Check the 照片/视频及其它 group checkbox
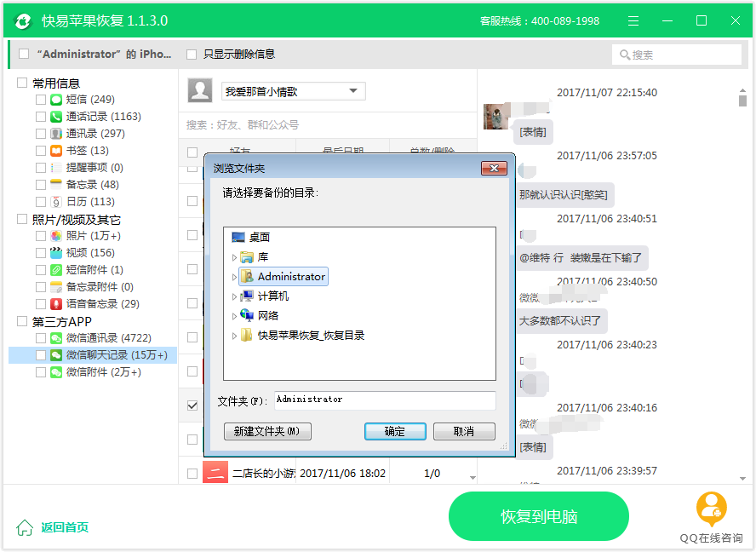The image size is (756, 552). [x=21, y=219]
